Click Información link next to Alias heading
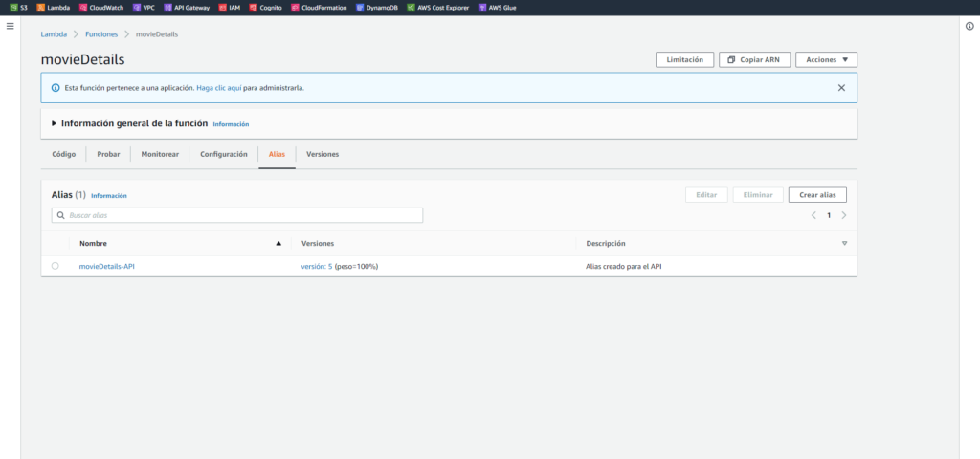 (109, 196)
